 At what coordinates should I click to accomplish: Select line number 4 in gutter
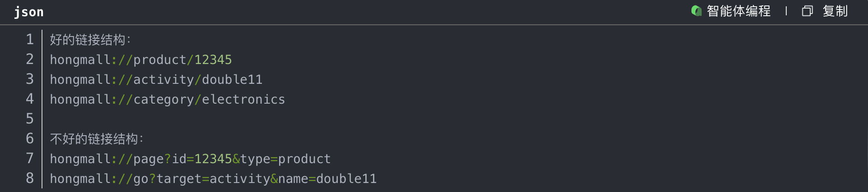[x=30, y=99]
